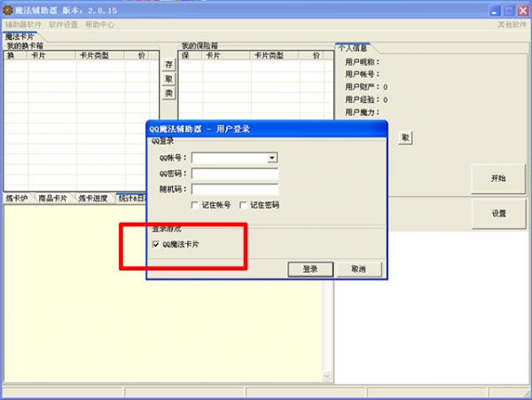Click 保 column header in 我的保险箱
Screen dimensions: 532x400
[191, 56]
